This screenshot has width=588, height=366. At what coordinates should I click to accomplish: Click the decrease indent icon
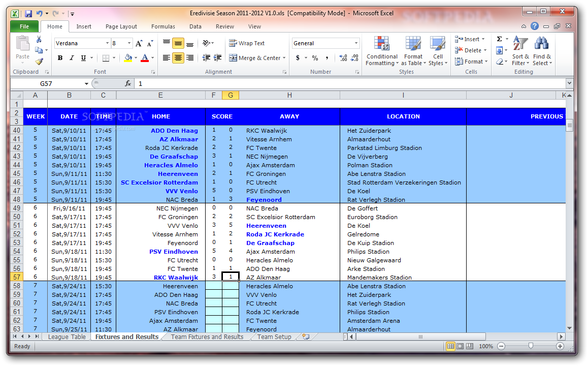point(206,58)
